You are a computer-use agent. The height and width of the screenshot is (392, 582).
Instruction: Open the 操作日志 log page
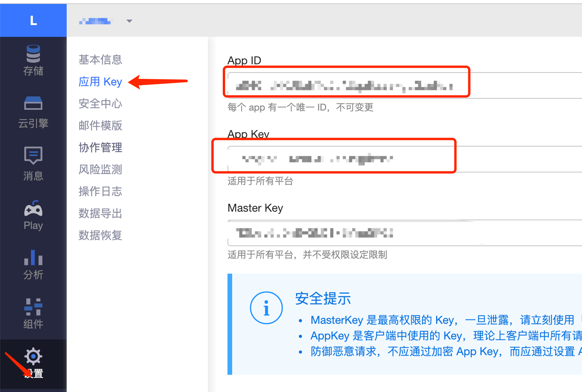tap(100, 191)
